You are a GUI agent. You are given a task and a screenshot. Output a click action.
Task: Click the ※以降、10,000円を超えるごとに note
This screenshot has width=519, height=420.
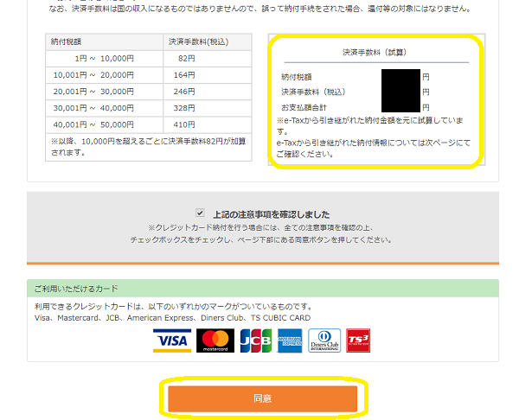148,147
